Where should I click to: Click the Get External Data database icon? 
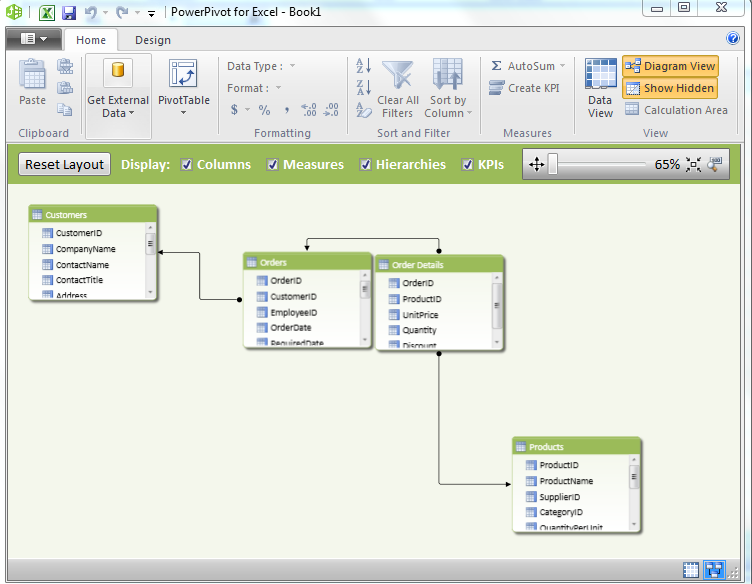tap(118, 72)
